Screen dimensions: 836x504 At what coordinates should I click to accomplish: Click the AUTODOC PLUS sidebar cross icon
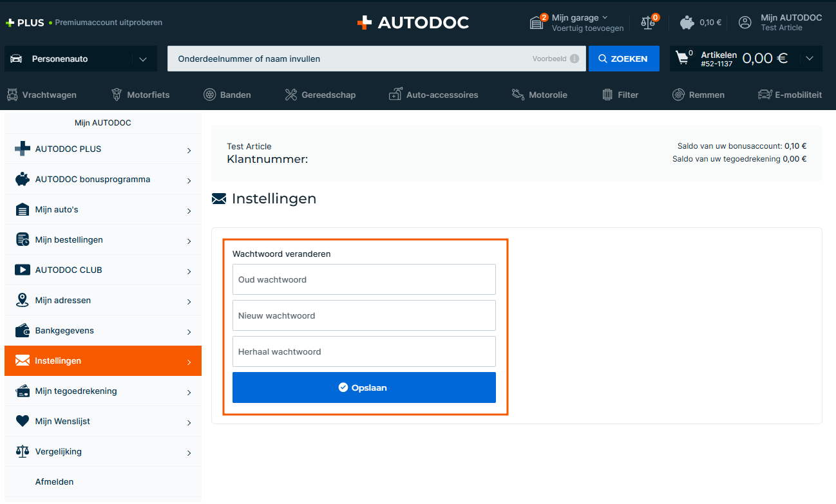click(23, 149)
